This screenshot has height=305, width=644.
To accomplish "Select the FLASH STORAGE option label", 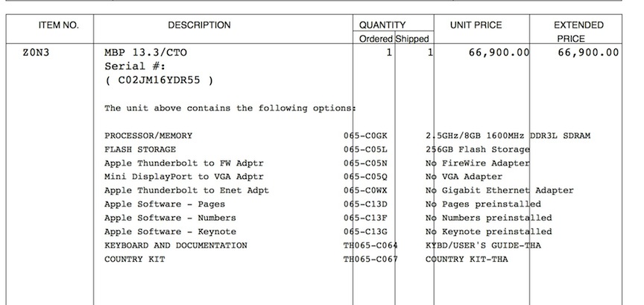I will click(140, 149).
